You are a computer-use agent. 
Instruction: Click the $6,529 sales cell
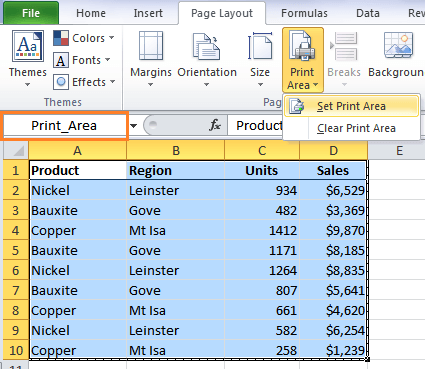[333, 190]
